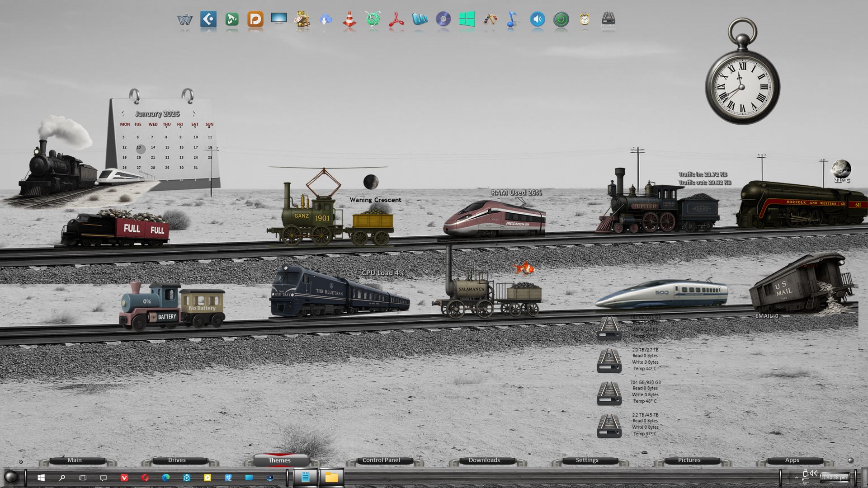This screenshot has width=868, height=488.
Task: Open Adobe Acrobat from the top dock
Action: [x=396, y=19]
